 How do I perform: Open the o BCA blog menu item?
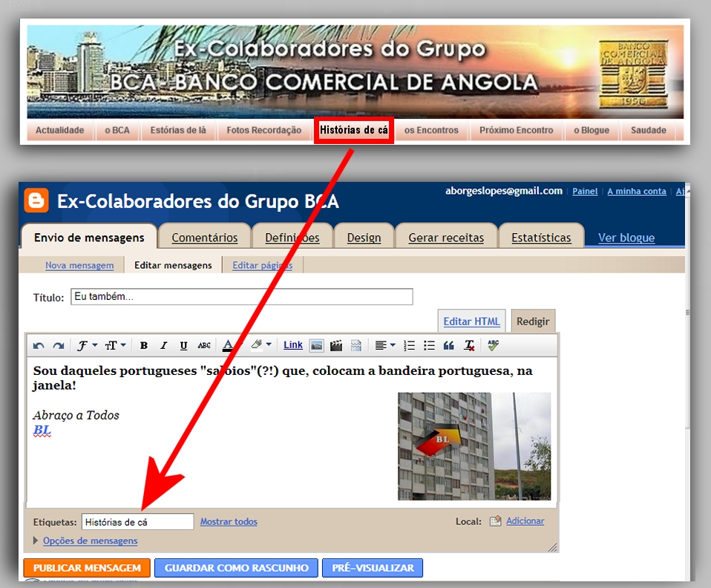point(117,130)
